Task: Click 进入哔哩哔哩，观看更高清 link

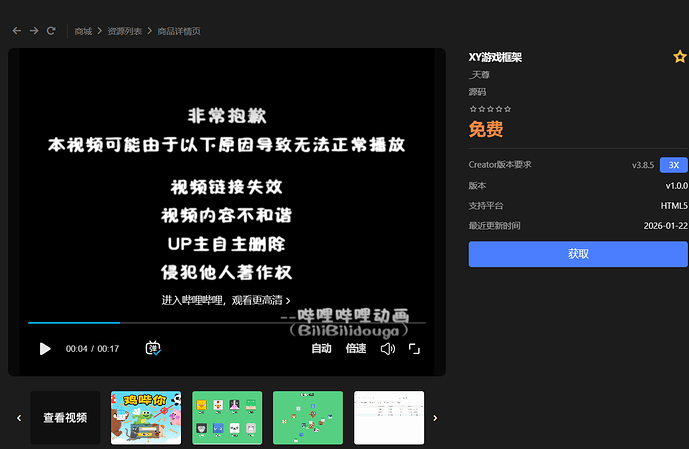Action: [226, 301]
